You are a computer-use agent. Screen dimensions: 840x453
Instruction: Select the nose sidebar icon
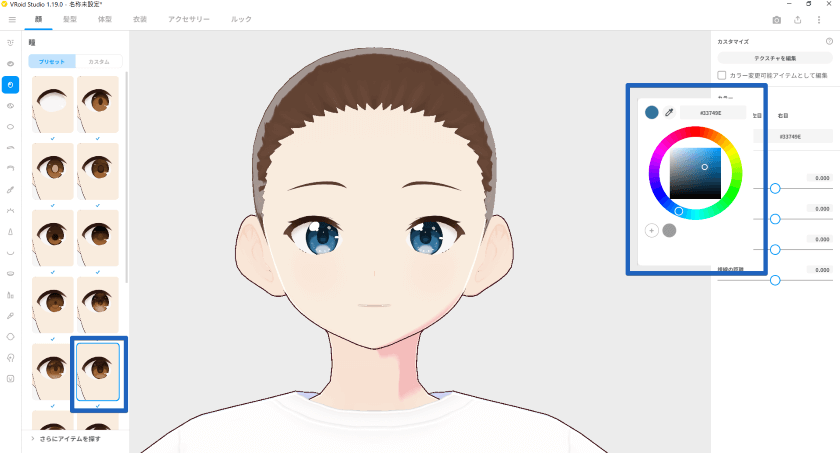click(10, 232)
